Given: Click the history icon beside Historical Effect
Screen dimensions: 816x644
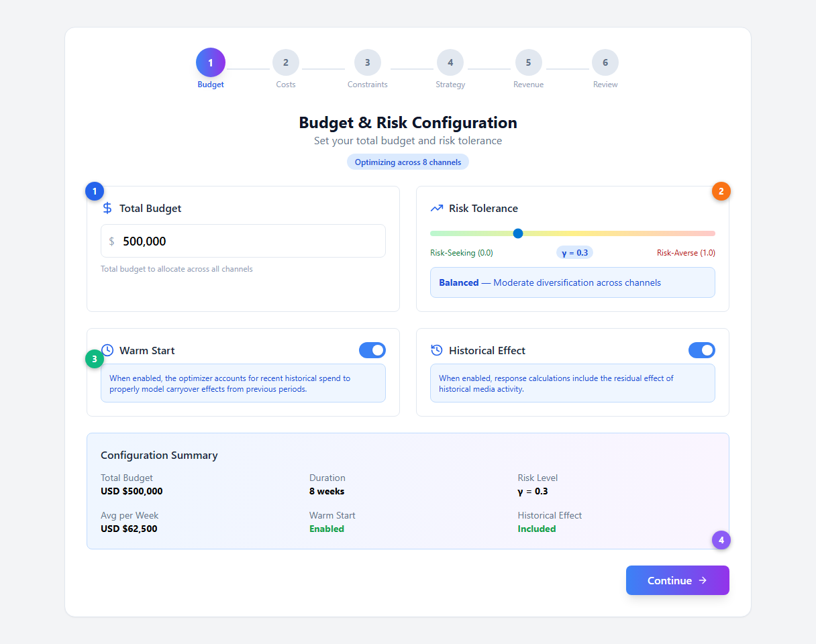Looking at the screenshot, I should click(437, 350).
